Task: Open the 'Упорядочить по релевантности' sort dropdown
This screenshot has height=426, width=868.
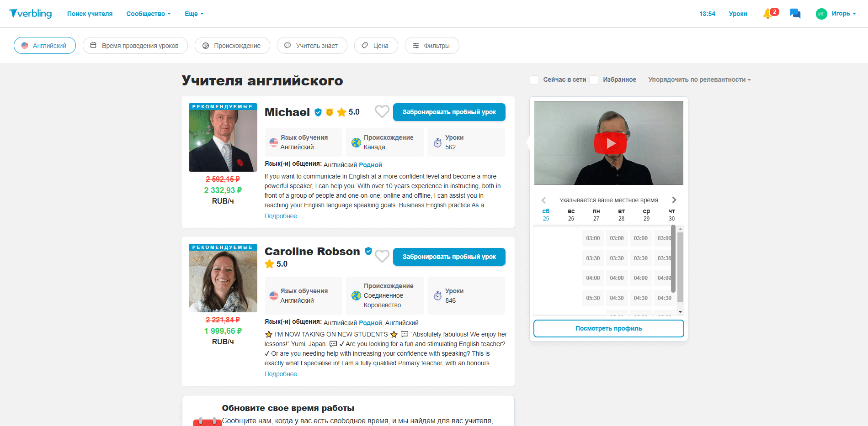Action: (699, 80)
